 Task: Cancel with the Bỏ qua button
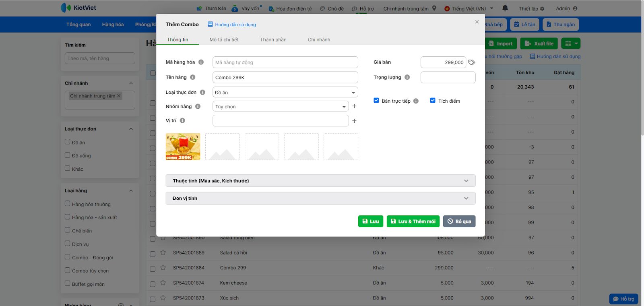[x=459, y=221]
